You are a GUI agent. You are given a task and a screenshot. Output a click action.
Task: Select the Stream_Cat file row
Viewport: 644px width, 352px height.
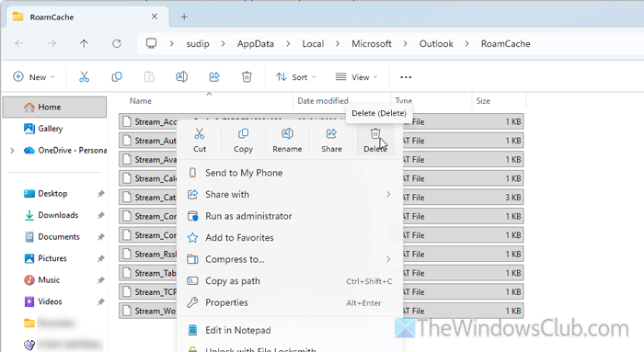(321, 198)
